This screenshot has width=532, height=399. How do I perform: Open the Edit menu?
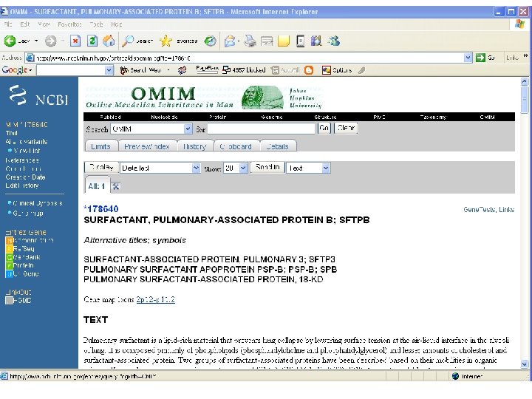(25, 24)
